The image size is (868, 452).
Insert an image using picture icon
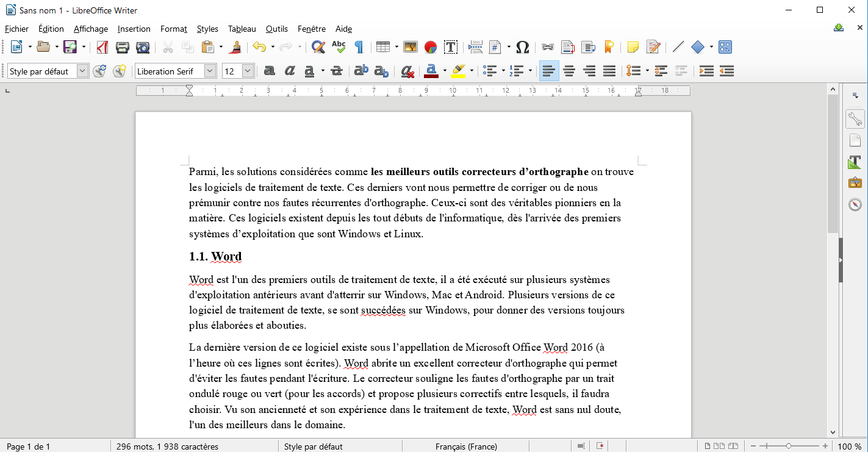[x=411, y=47]
